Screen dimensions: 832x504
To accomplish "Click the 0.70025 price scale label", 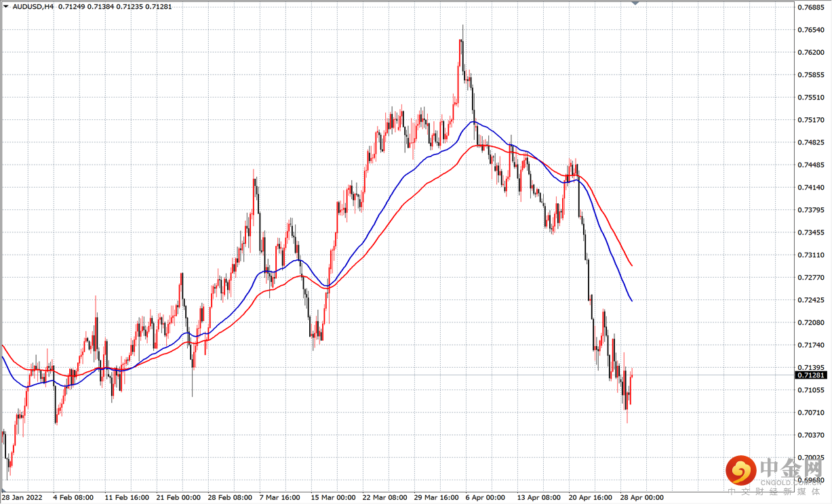I will pos(812,457).
